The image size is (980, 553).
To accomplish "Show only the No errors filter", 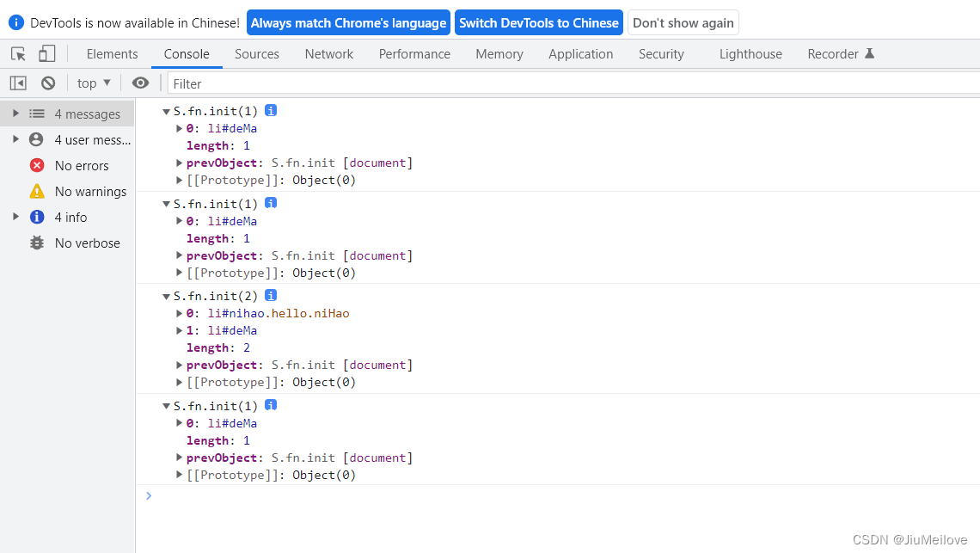I will pyautogui.click(x=81, y=166).
